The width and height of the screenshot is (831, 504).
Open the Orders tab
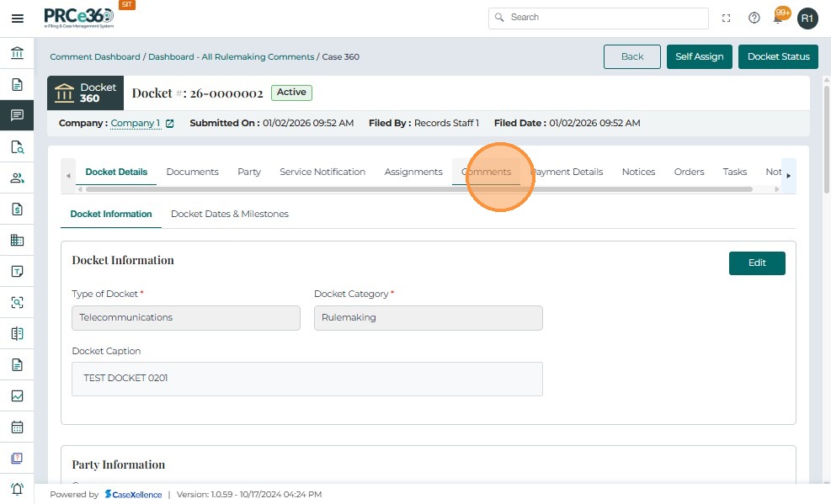tap(689, 172)
